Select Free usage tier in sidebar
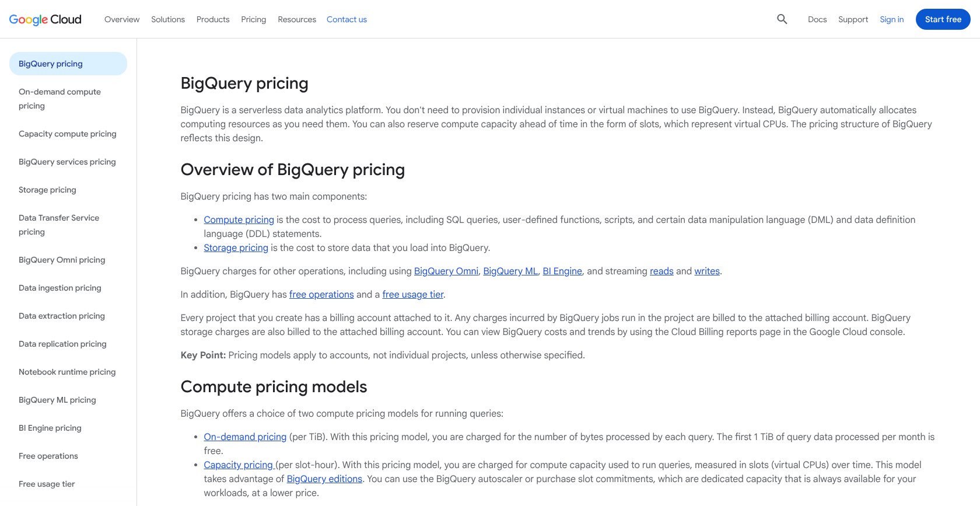 tap(68, 484)
